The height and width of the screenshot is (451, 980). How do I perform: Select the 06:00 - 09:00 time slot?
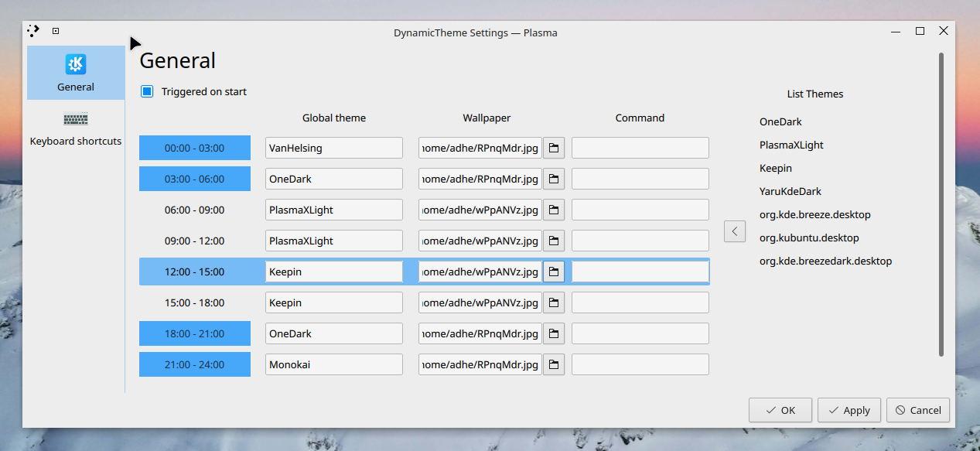195,210
